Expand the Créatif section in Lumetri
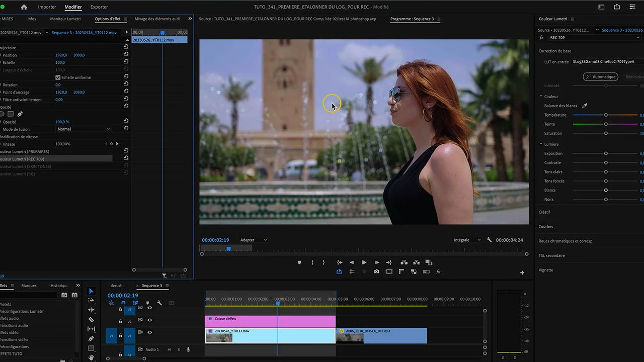644x362 pixels. [x=544, y=212]
